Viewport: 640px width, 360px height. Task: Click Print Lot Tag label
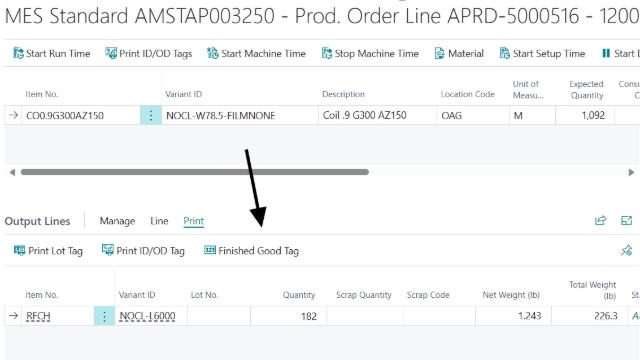coord(56,251)
